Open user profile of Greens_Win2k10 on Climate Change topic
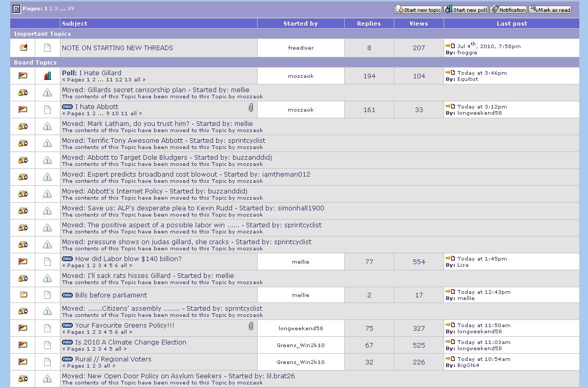The height and width of the screenshot is (388, 588). 300,346
